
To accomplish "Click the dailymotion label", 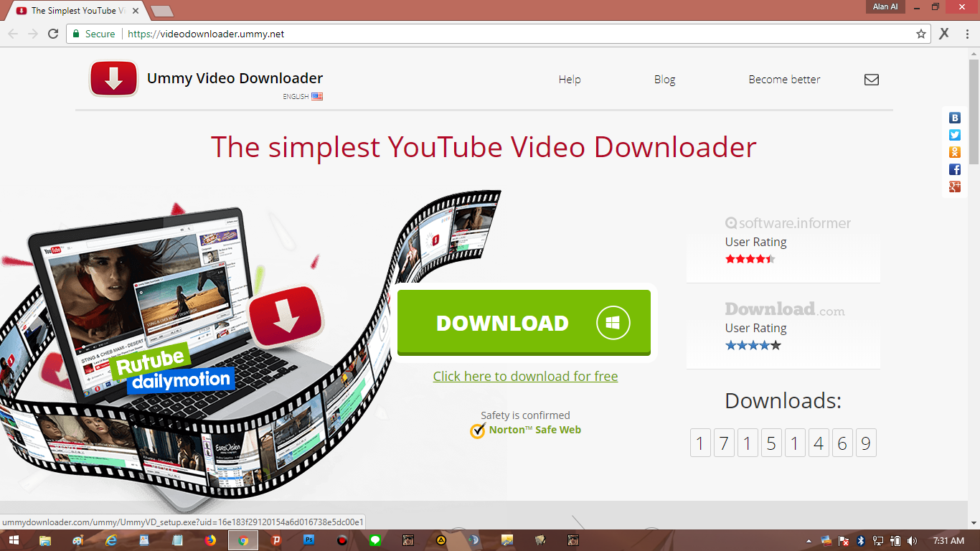I will tap(182, 380).
